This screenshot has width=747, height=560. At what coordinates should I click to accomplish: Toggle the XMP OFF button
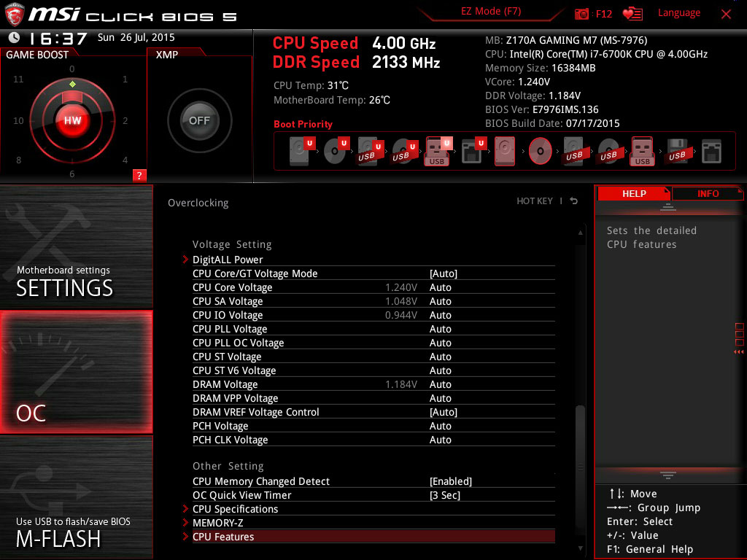tap(200, 120)
